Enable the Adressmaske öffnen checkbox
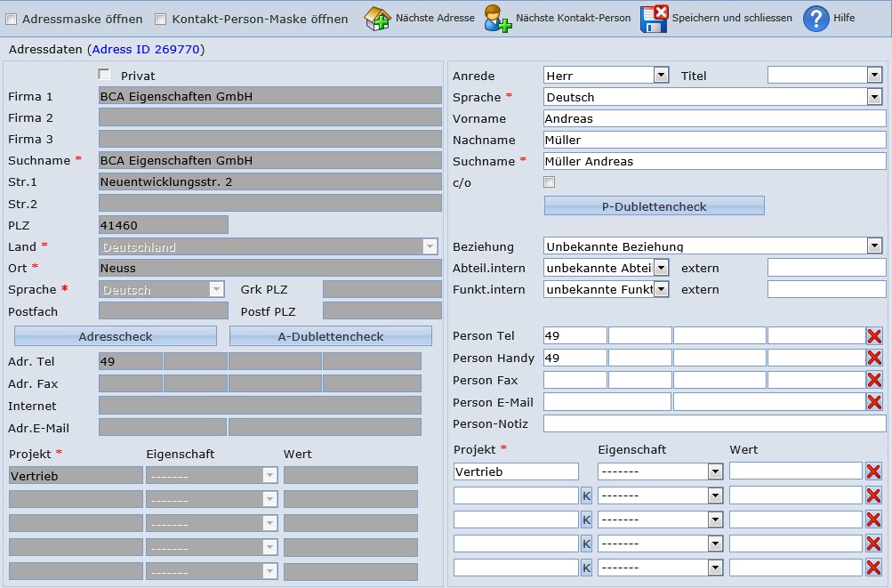 (x=12, y=20)
